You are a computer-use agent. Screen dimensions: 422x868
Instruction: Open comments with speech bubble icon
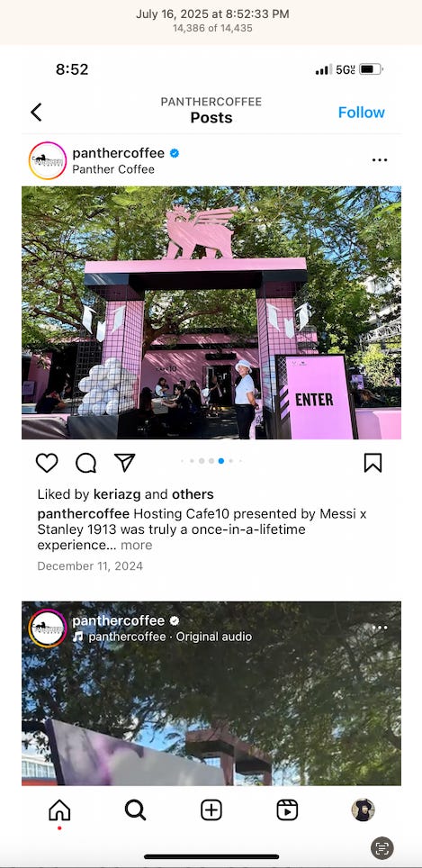tap(85, 463)
